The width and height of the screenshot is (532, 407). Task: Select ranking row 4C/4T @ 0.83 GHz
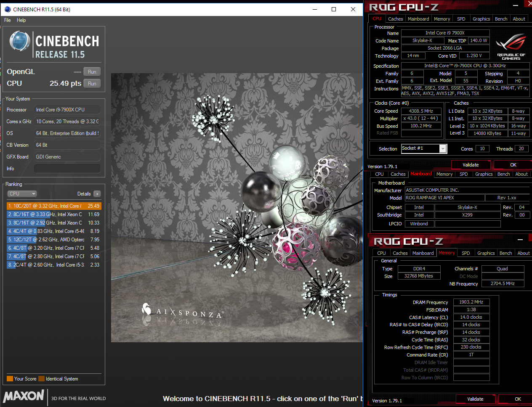pos(54,231)
